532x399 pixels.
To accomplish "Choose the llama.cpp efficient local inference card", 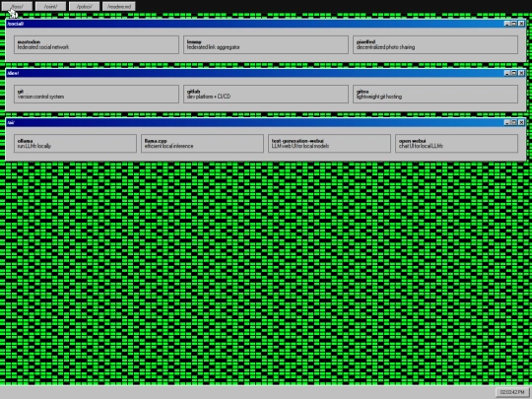I will pos(202,144).
